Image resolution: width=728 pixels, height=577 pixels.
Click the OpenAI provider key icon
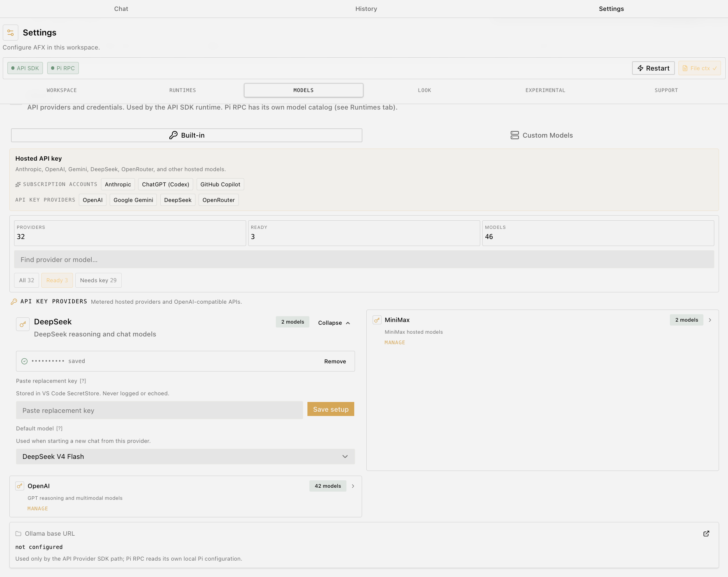point(20,486)
